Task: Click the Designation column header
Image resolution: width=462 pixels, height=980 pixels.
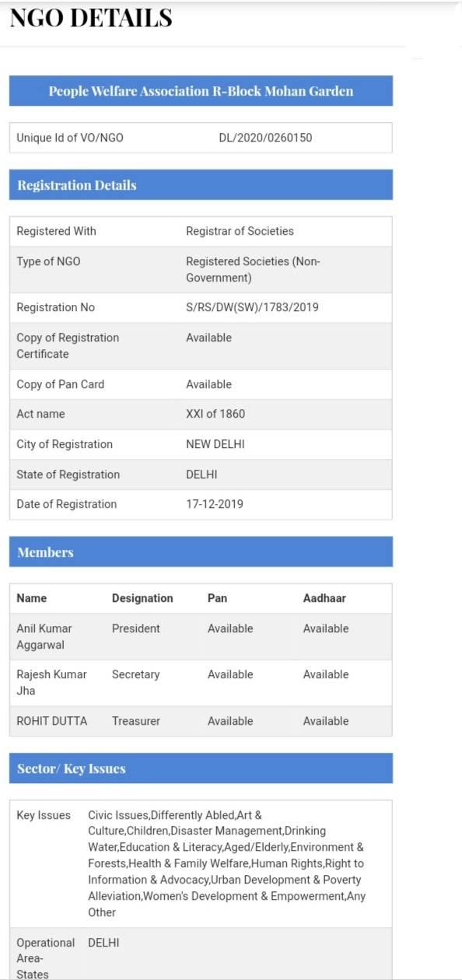Action: 142,598
